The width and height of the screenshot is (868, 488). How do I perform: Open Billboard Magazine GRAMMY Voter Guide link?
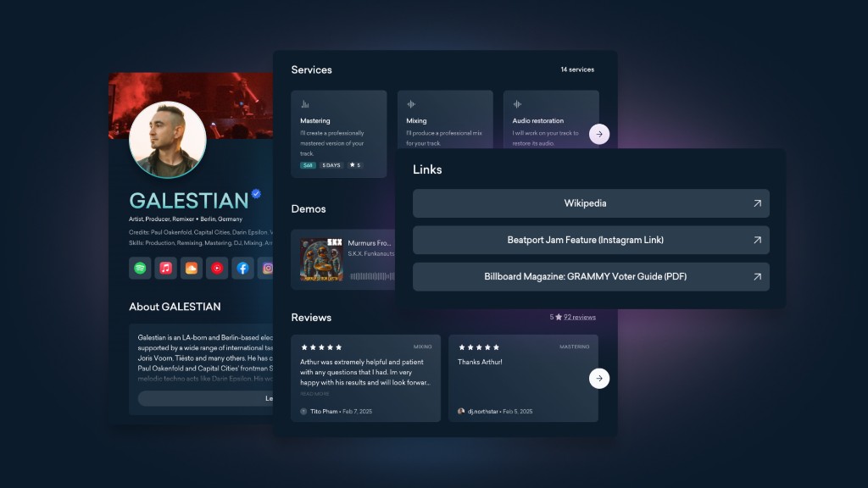click(591, 277)
